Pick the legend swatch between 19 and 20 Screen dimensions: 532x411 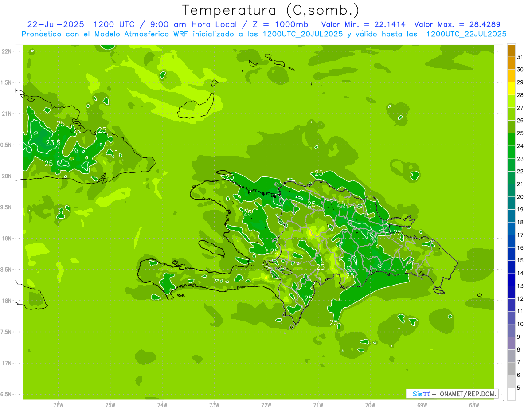[x=511, y=203]
